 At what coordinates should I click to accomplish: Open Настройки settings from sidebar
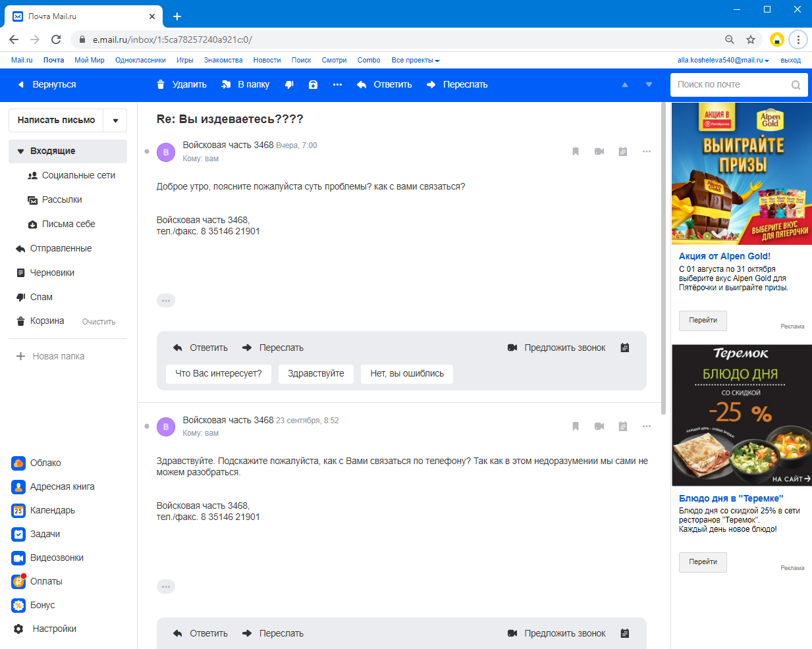tap(45, 629)
